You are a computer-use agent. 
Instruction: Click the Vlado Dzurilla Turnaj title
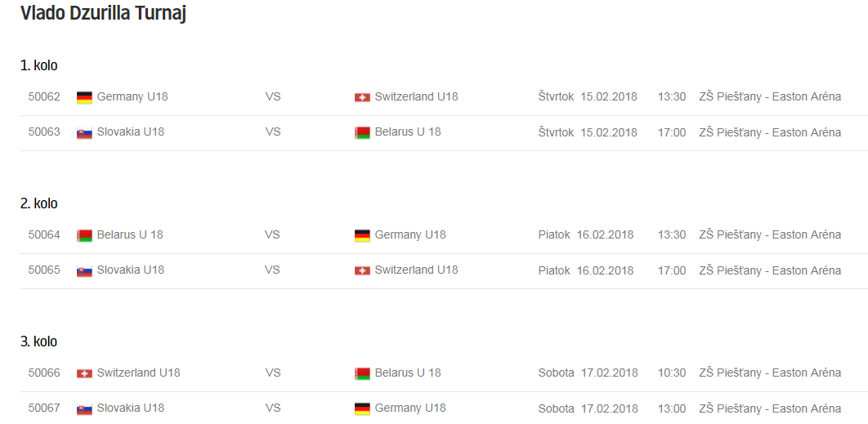pos(103,14)
